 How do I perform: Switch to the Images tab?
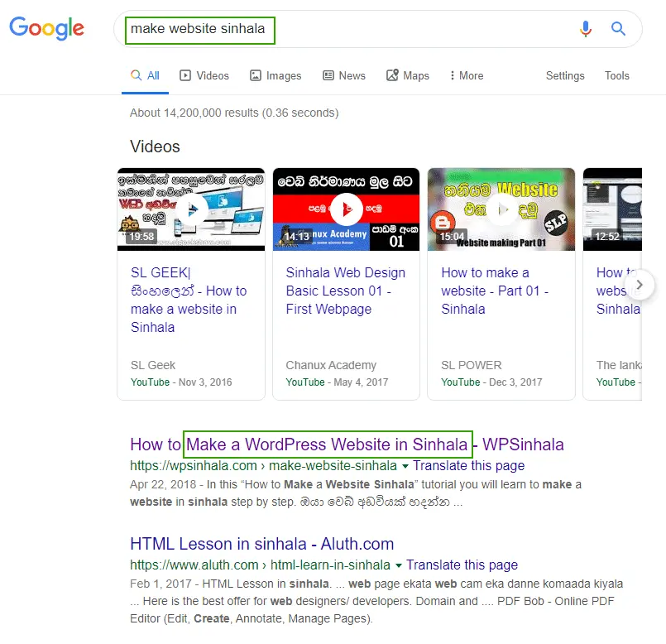click(276, 75)
